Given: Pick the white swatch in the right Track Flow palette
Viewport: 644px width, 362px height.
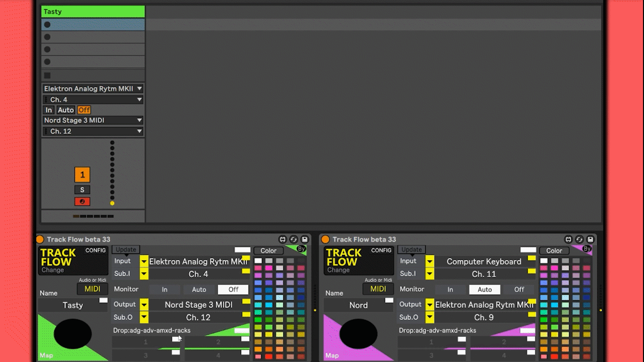Looking at the screenshot, I should coord(544,261).
